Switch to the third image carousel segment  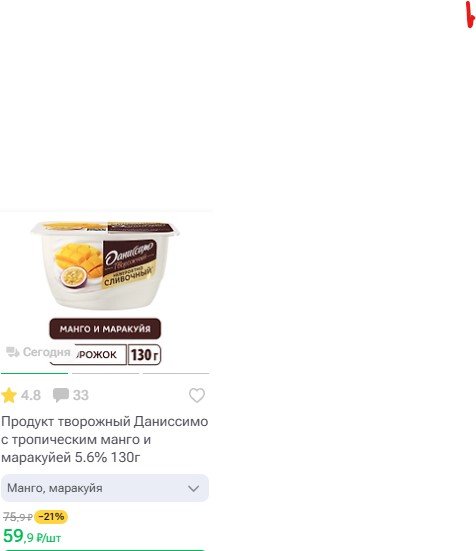(176, 373)
